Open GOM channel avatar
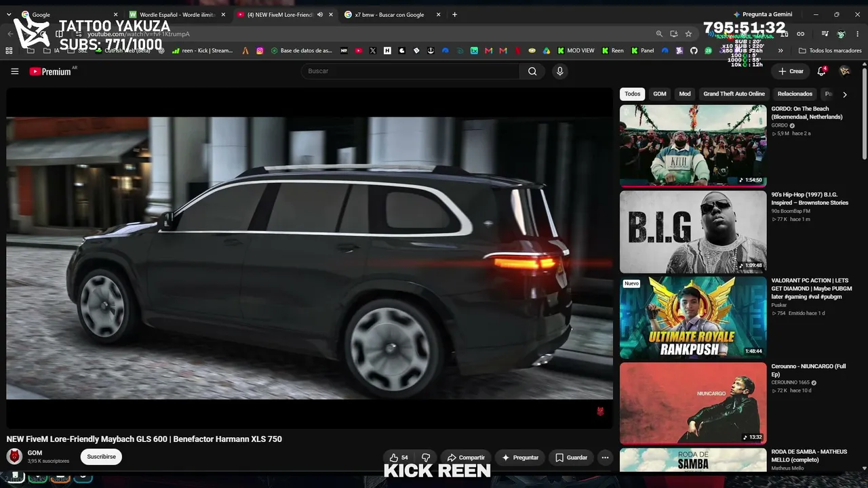Image resolution: width=868 pixels, height=488 pixels. (14, 456)
